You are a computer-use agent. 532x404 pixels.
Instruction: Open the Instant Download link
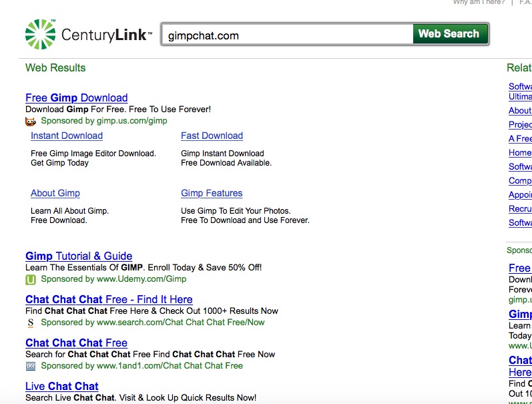(x=67, y=136)
